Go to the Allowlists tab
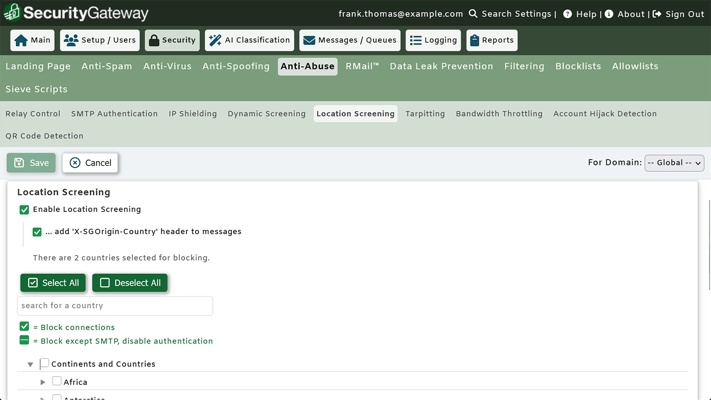This screenshot has height=400, width=711. click(x=635, y=66)
